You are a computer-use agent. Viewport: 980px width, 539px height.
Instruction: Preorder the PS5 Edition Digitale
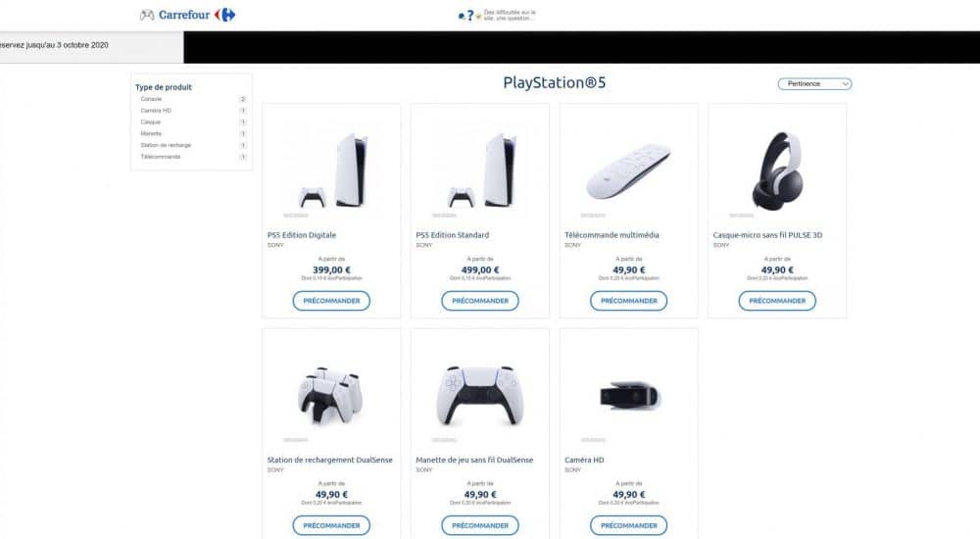click(331, 301)
